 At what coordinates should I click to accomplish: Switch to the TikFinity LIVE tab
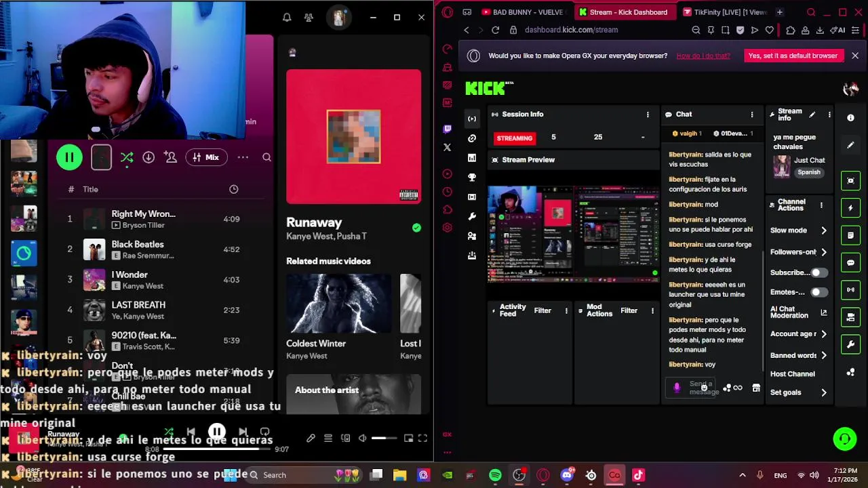click(724, 12)
